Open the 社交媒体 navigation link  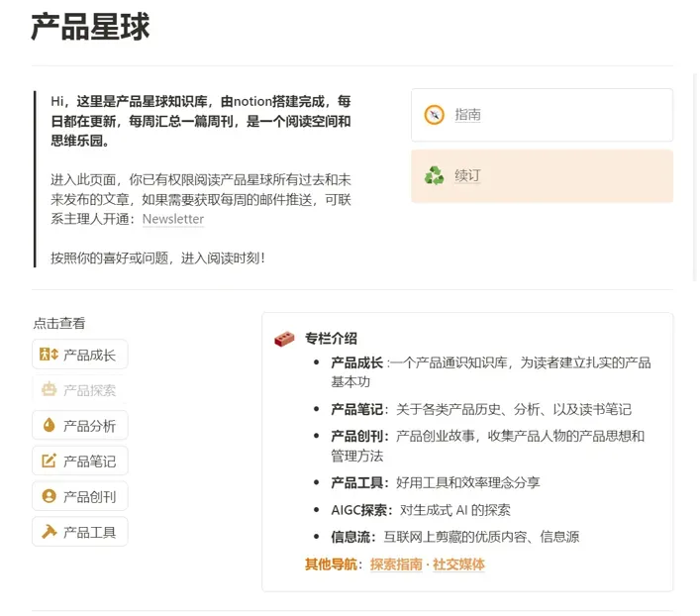(x=458, y=565)
